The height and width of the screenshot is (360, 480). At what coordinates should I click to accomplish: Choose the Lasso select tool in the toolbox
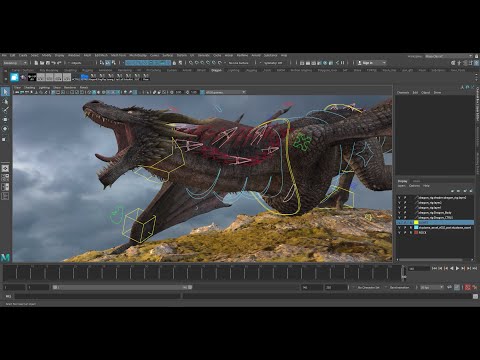pos(5,101)
